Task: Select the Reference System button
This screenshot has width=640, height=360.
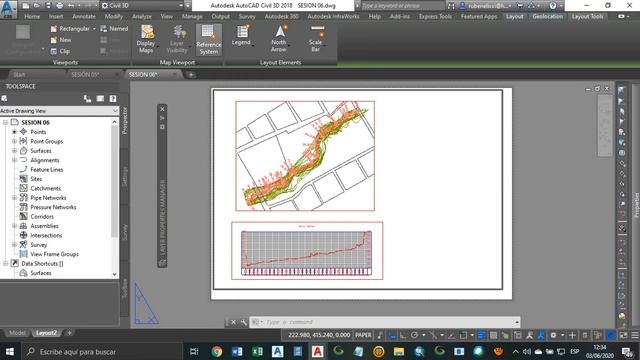Action: coord(209,39)
